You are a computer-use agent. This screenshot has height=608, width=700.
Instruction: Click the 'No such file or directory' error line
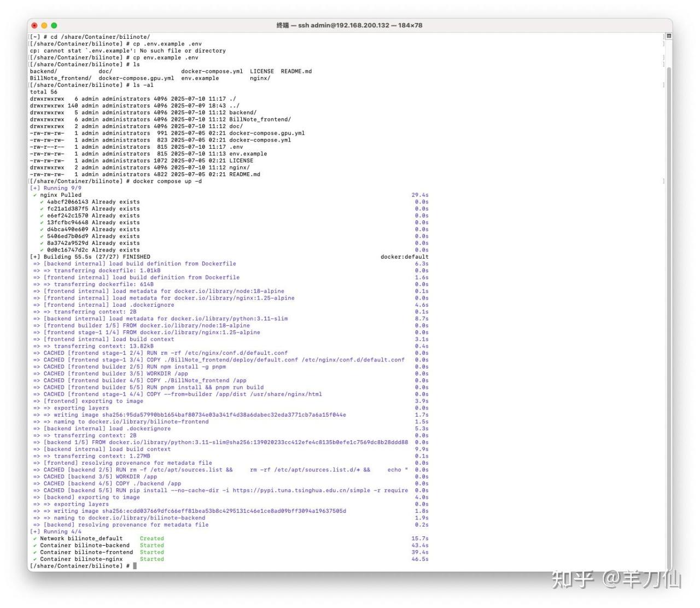127,51
